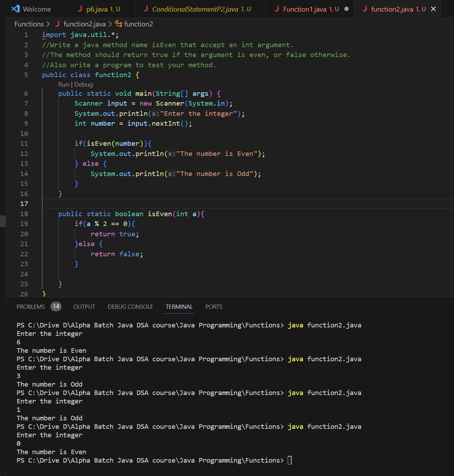The width and height of the screenshot is (454, 476).
Task: Click the class symbol icon in breadcrumb
Action: tap(118, 24)
